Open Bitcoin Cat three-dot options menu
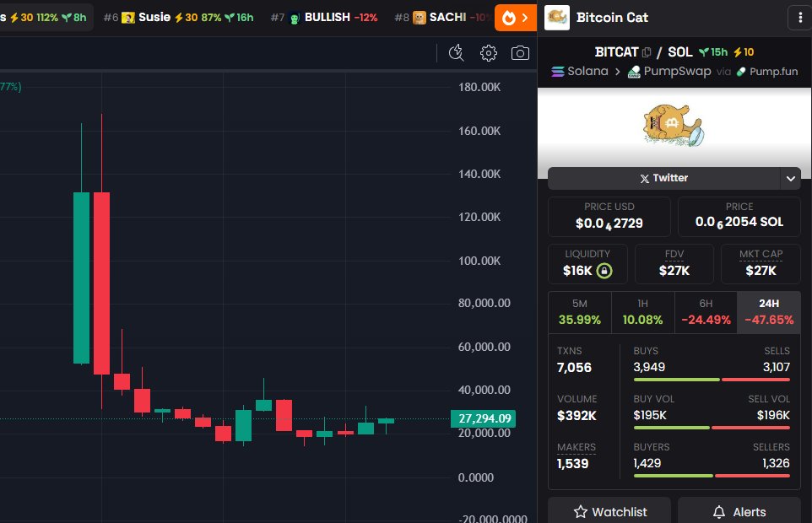This screenshot has width=812, height=523. pos(800,18)
